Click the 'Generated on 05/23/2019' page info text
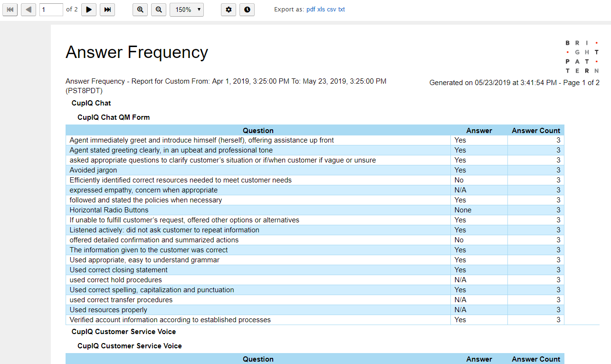The image size is (611, 364). [515, 83]
